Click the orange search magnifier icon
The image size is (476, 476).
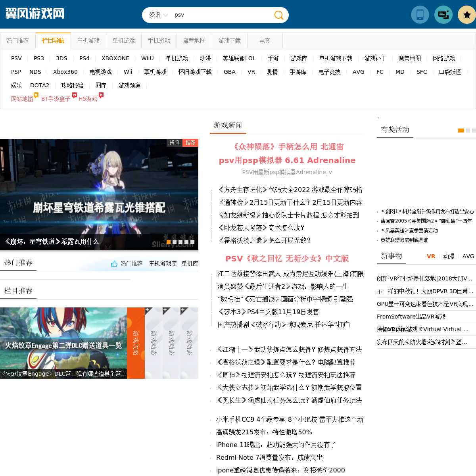pyautogui.click(x=279, y=15)
